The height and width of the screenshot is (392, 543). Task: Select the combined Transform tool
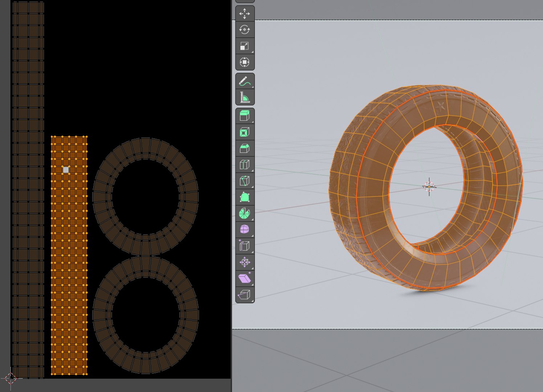[x=245, y=62]
